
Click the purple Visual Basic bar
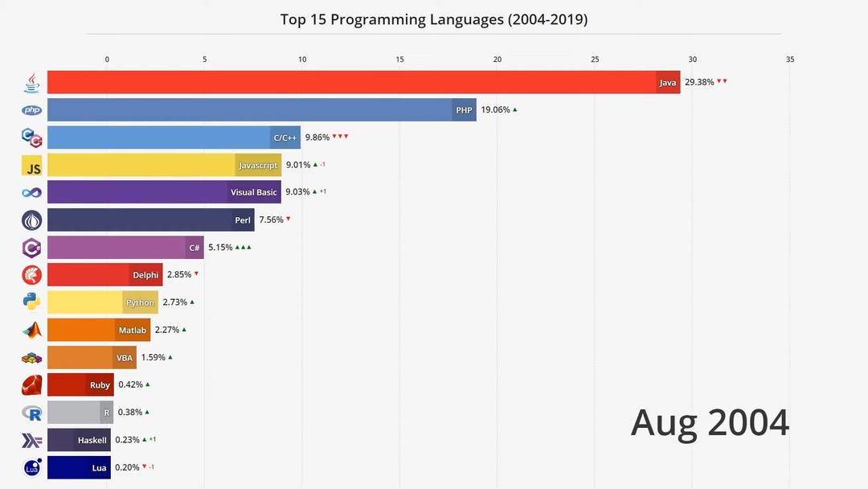pos(165,192)
